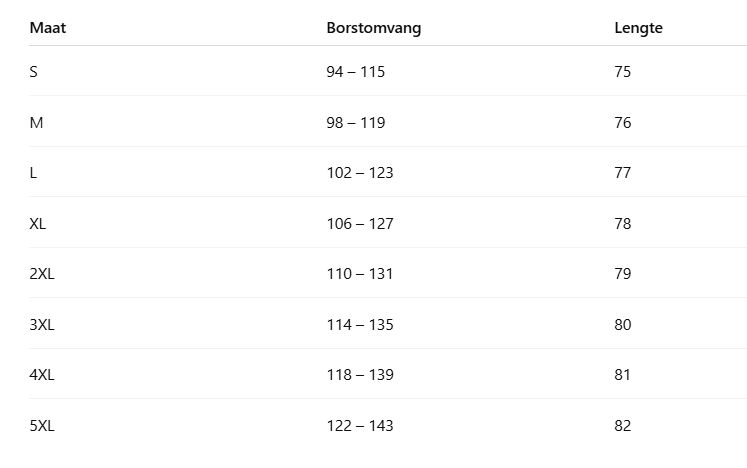Select chest range 102 – 123
The image size is (747, 468).
[359, 173]
